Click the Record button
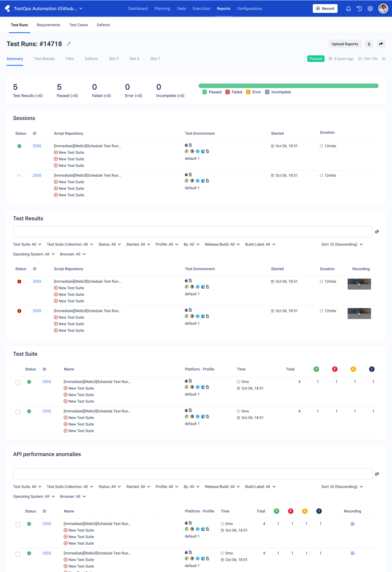Viewport: 392px width, 572px height. pos(325,9)
